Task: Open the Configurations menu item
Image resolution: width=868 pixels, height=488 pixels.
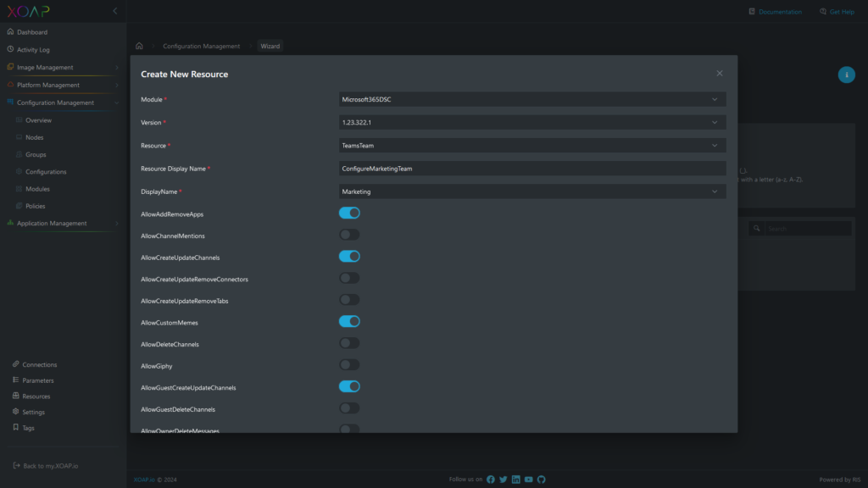Action: click(46, 171)
